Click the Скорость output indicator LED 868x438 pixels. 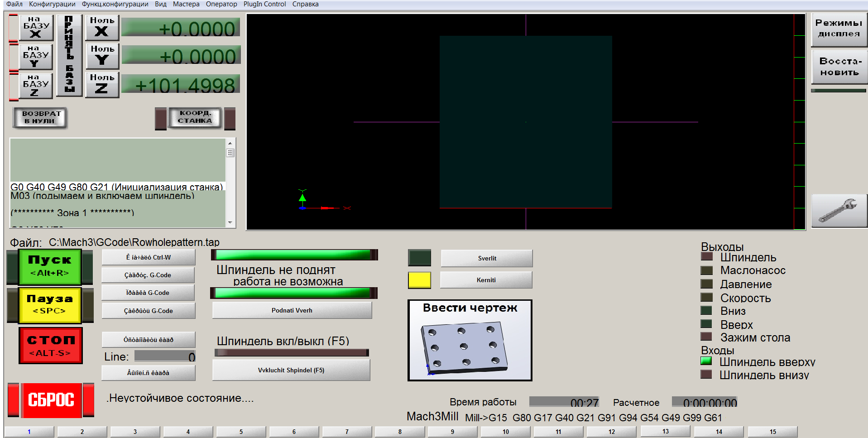point(706,297)
